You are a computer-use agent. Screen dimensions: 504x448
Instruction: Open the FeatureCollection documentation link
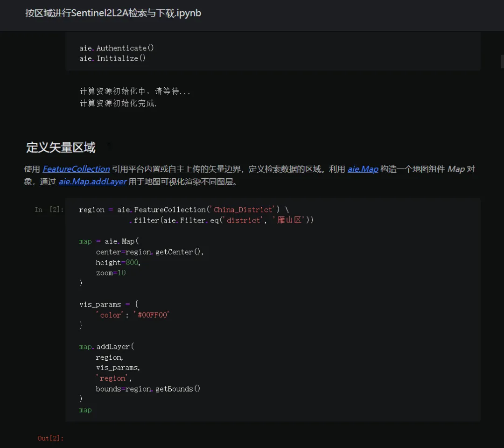(x=76, y=169)
